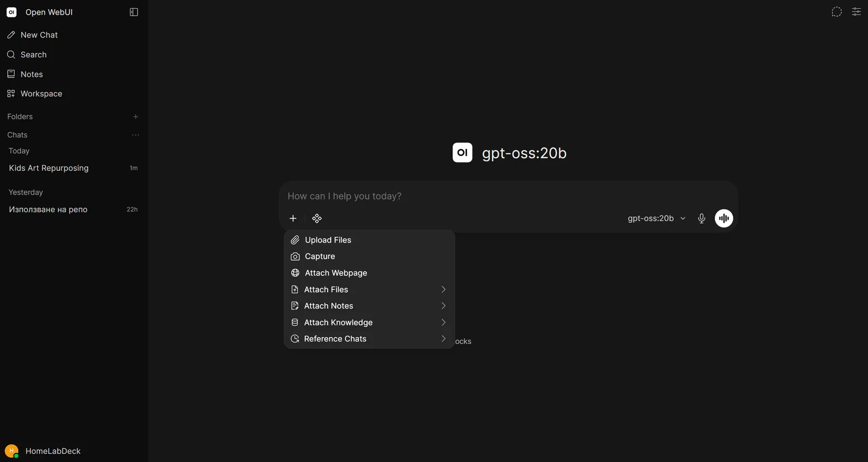868x462 pixels.
Task: Click the Yesterday date group label
Action: 25,193
